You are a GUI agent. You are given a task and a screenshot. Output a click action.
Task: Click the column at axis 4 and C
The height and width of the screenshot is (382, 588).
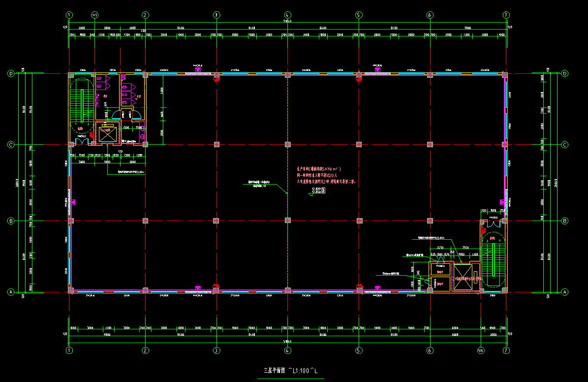[288, 145]
